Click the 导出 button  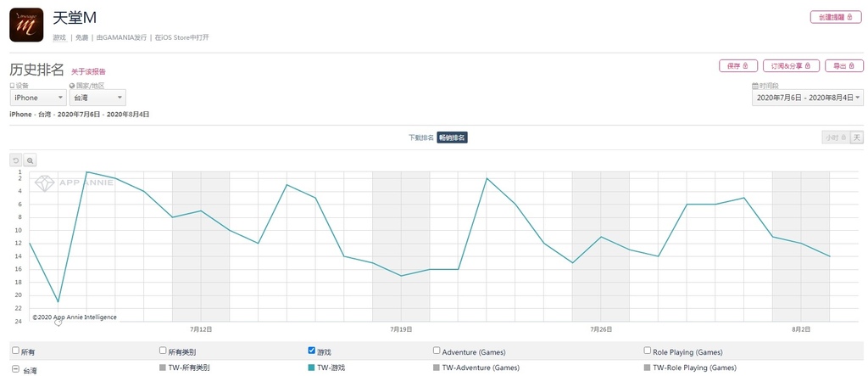click(x=843, y=66)
